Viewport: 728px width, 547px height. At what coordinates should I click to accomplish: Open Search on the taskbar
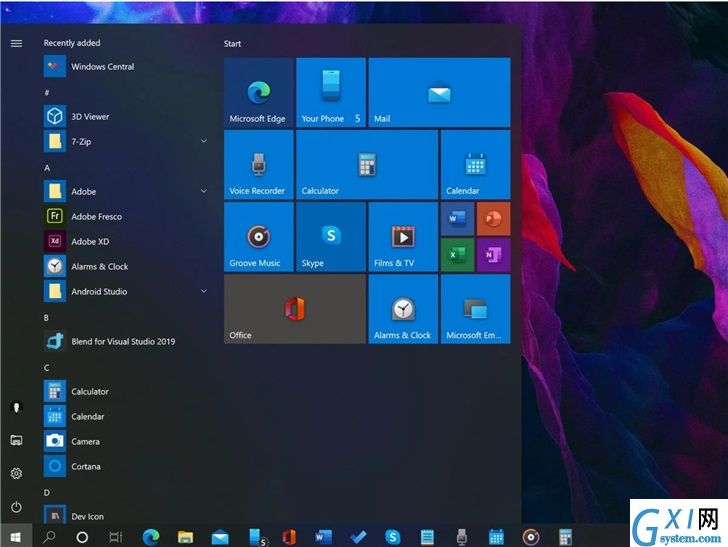tap(49, 537)
